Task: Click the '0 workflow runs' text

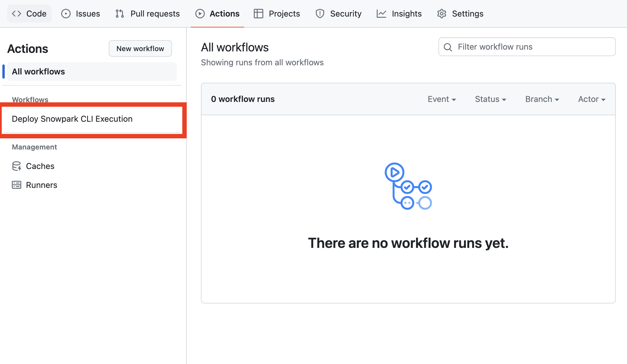Action: (243, 99)
